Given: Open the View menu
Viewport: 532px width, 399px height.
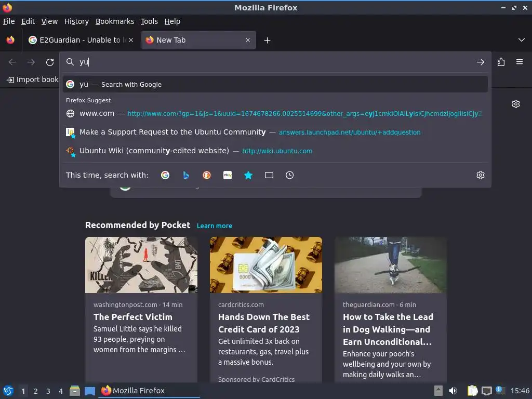Looking at the screenshot, I should coord(49,21).
